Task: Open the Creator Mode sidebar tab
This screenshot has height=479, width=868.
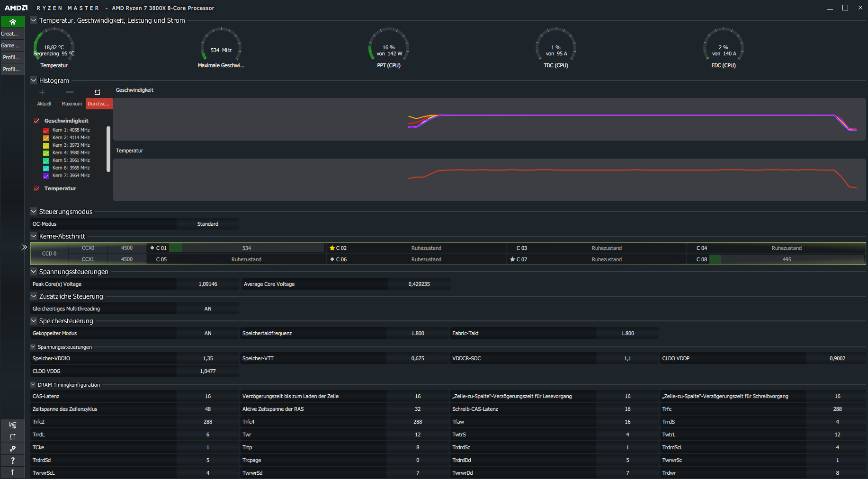Action: [x=12, y=34]
